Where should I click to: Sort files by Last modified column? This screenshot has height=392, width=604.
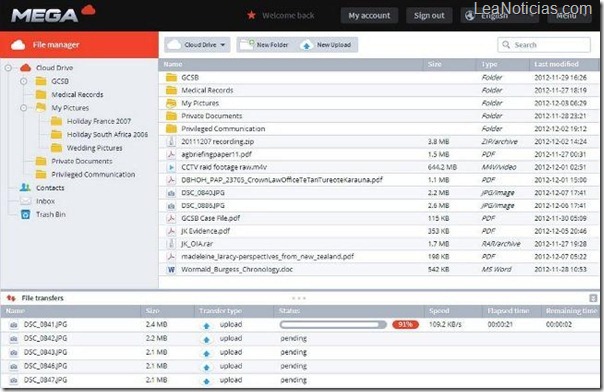(556, 64)
